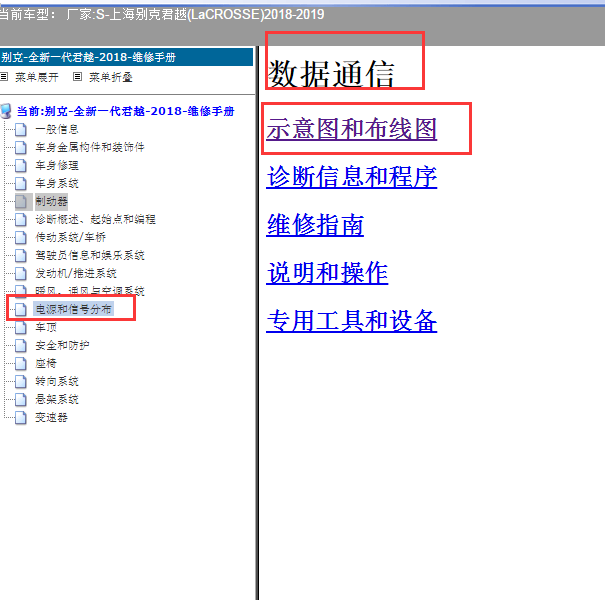The width and height of the screenshot is (605, 600).
Task: Click the page icon next to 制动器
Action: (21, 201)
